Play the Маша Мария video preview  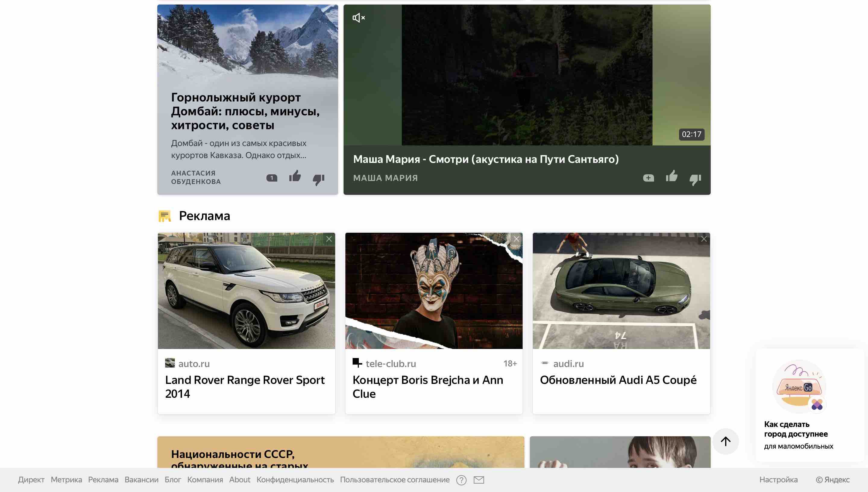pos(527,75)
